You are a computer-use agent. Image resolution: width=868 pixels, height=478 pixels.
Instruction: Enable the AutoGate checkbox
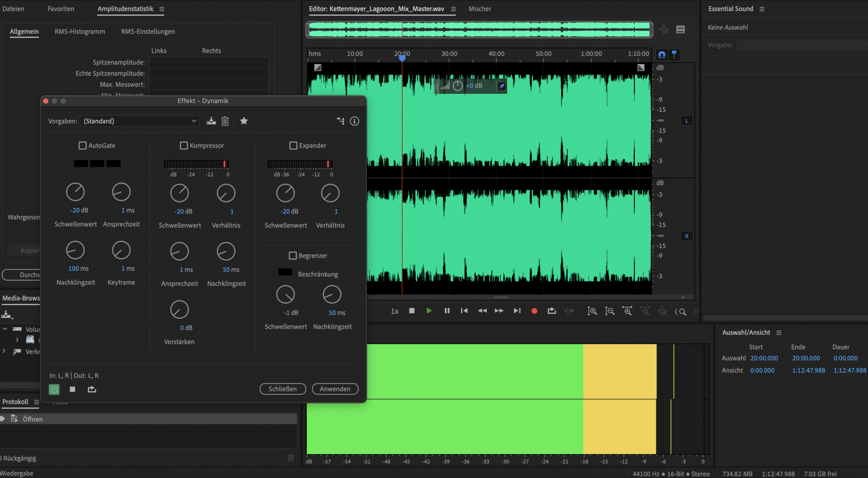pos(83,145)
